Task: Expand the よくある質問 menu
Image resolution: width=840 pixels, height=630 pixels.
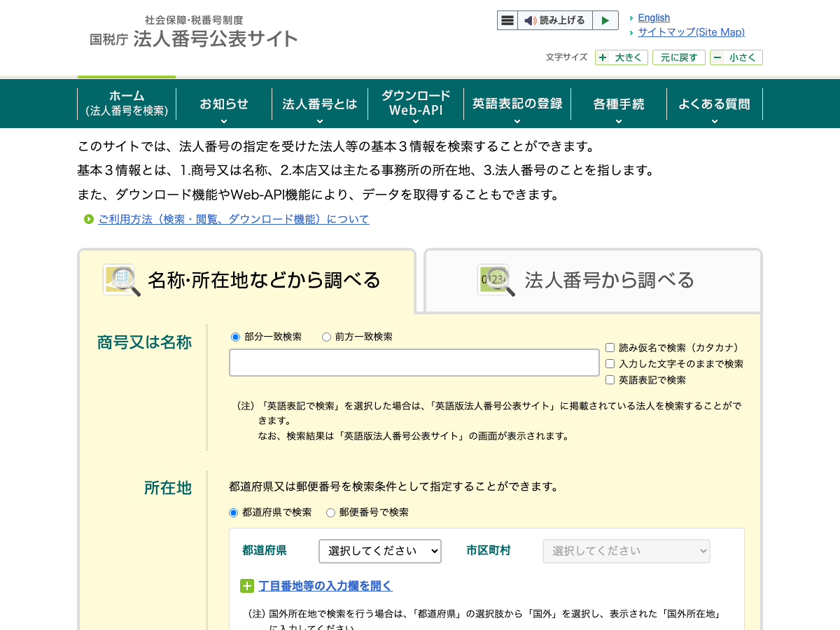Action: 714,104
